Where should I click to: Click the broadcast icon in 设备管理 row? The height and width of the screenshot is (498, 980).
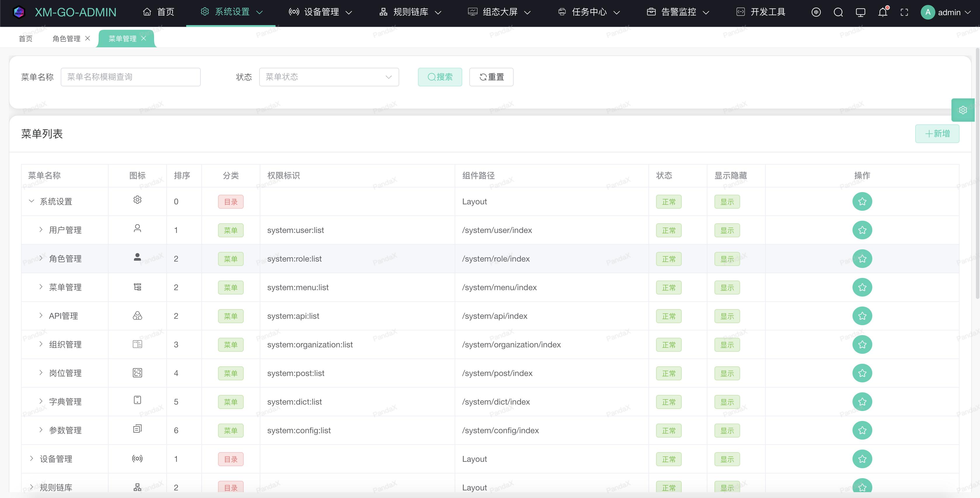click(137, 458)
